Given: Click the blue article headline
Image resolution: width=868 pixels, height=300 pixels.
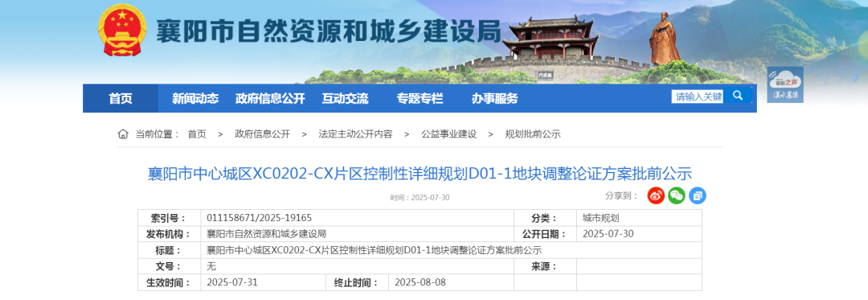Looking at the screenshot, I should 420,174.
